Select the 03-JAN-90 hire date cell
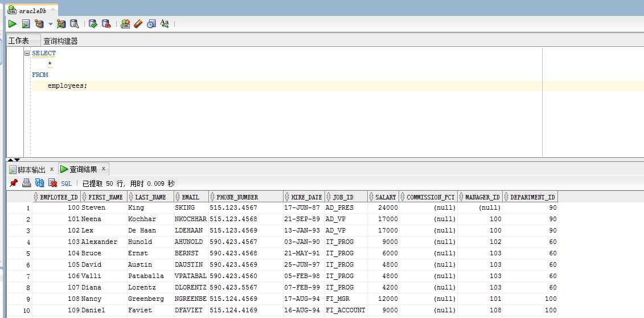 pos(304,242)
